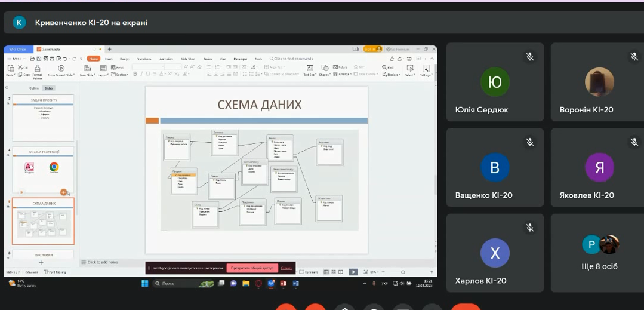Click the red stop sharing button
The width and height of the screenshot is (644, 310).
(252, 268)
